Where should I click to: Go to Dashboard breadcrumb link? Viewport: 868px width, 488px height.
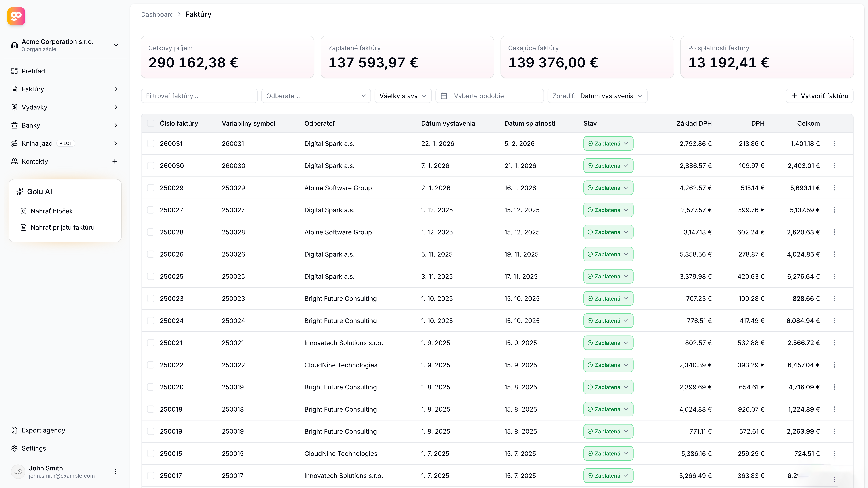pos(157,14)
